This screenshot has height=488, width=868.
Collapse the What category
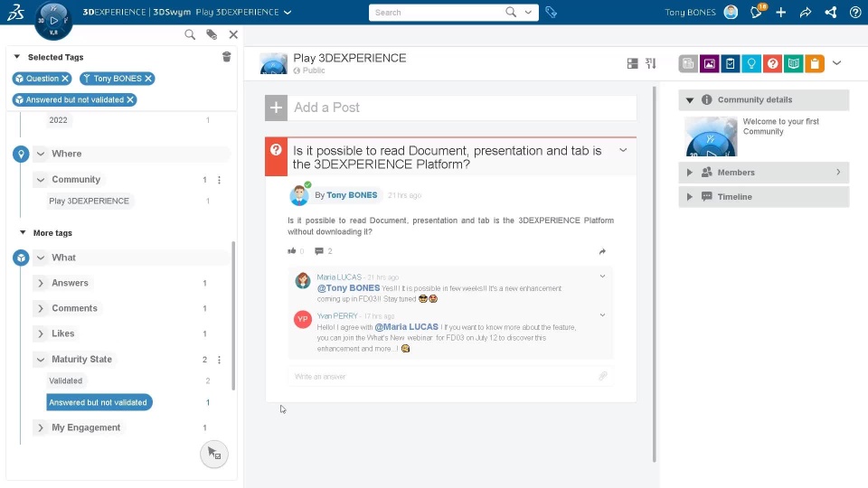[41, 258]
